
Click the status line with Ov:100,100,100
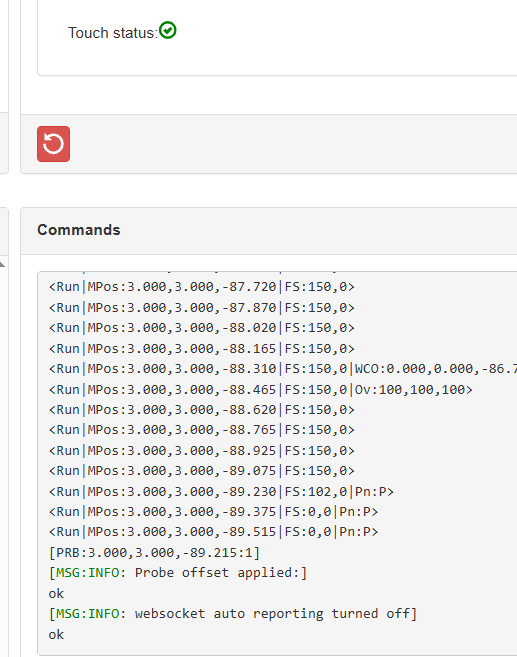pyautogui.click(x=261, y=390)
